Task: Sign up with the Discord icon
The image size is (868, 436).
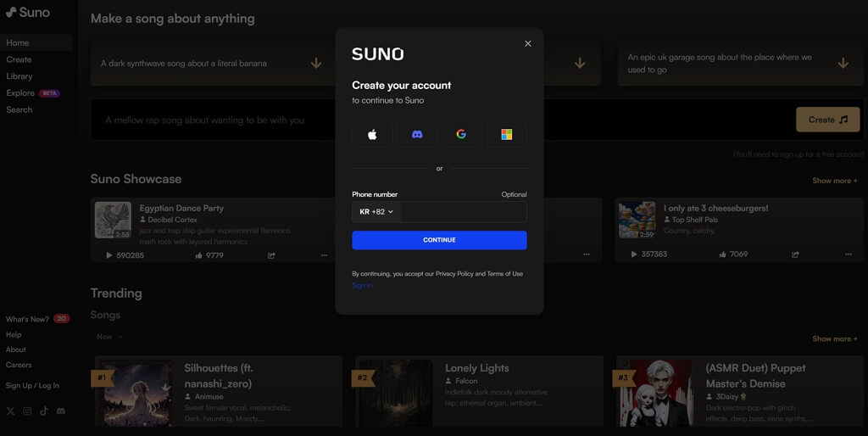Action: (x=417, y=134)
